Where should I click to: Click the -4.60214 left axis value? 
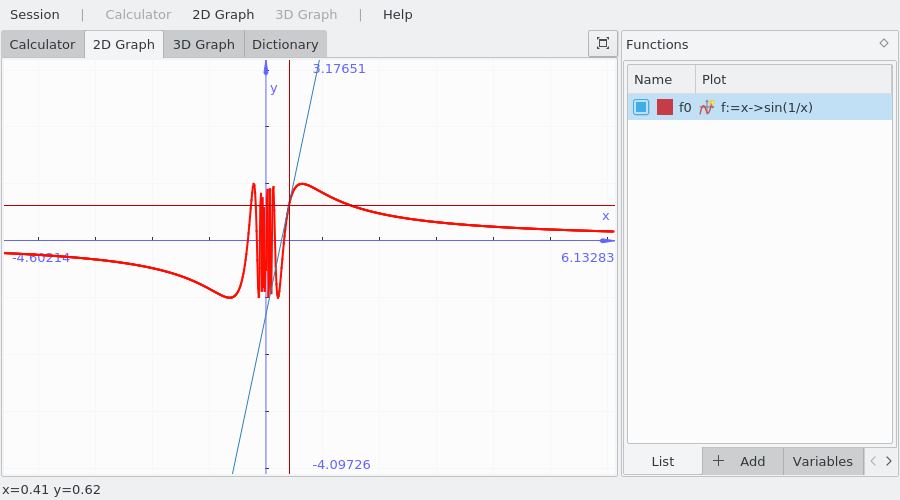click(x=41, y=258)
